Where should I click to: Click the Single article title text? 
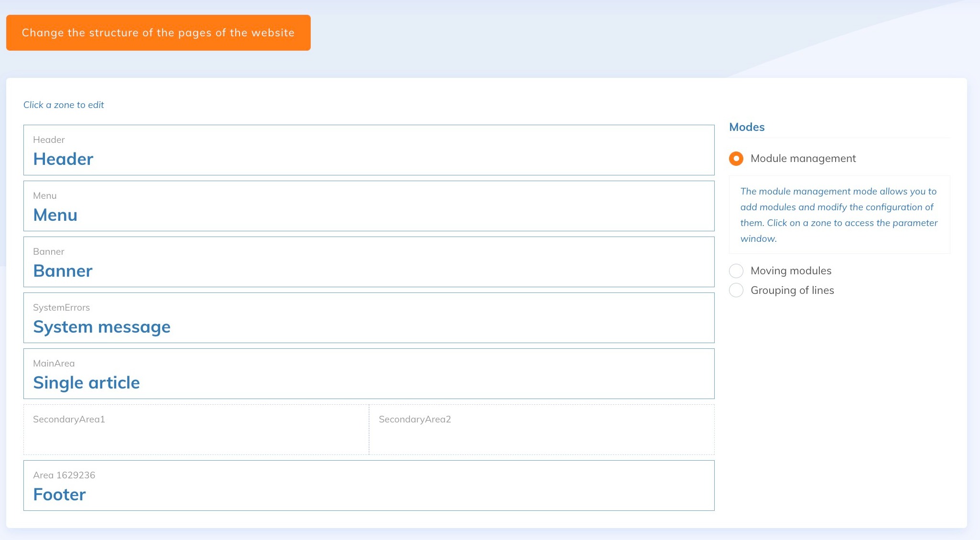87,383
